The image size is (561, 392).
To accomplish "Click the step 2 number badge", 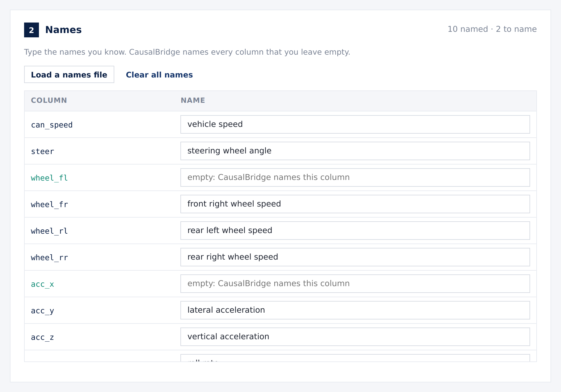I will pyautogui.click(x=32, y=30).
